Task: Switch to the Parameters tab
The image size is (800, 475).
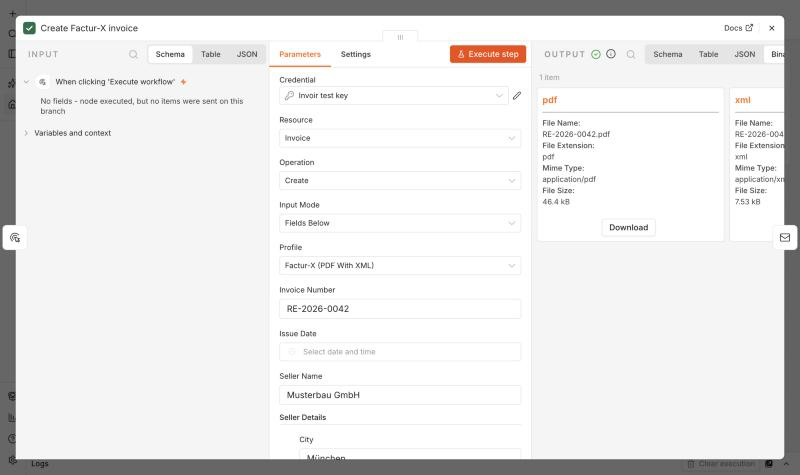Action: [300, 54]
